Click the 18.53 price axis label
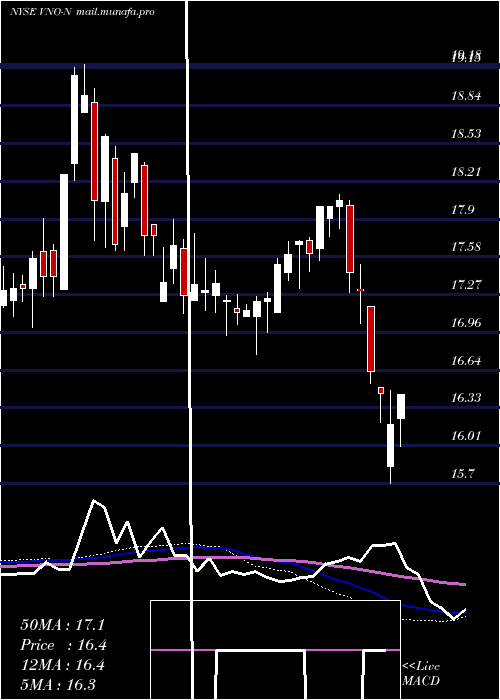500x700 pixels. 466,133
